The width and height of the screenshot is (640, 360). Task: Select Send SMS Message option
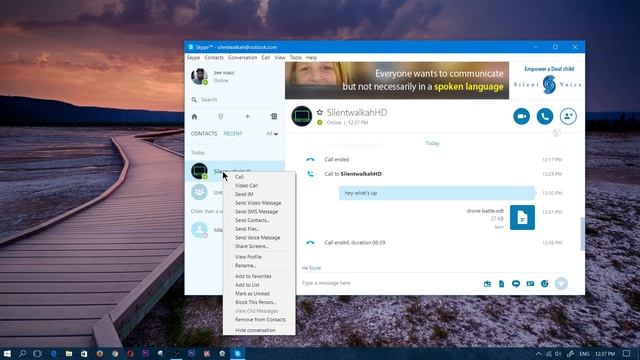(259, 211)
